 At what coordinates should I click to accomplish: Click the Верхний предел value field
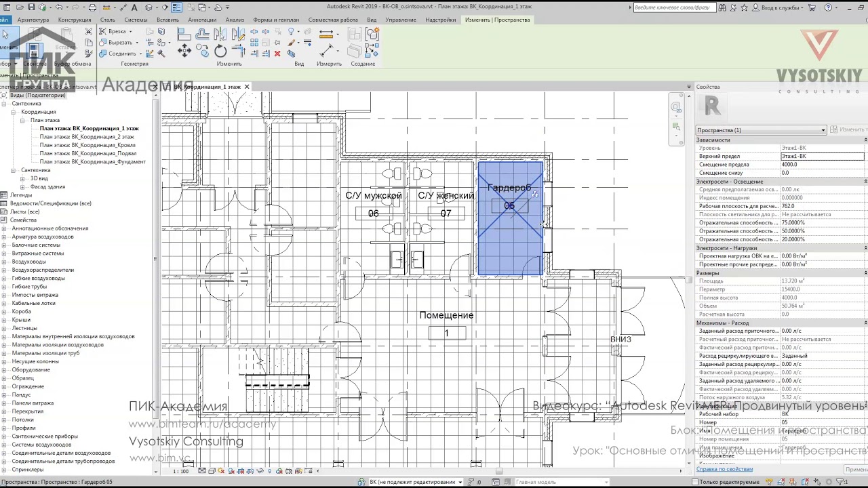[822, 156]
